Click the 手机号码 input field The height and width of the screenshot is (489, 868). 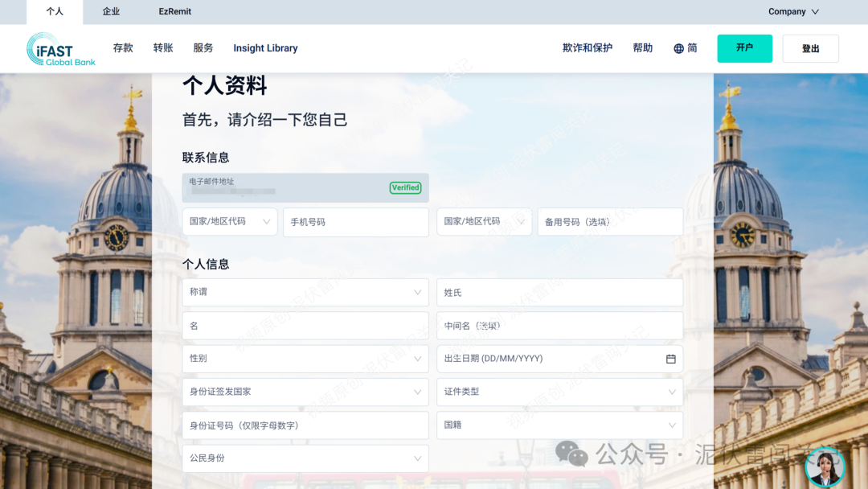[355, 221]
